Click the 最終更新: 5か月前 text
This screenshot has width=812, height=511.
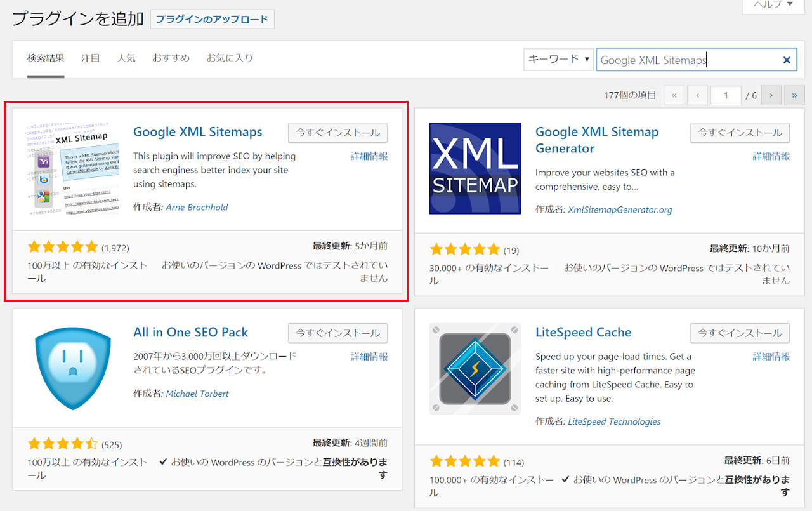pyautogui.click(x=350, y=246)
